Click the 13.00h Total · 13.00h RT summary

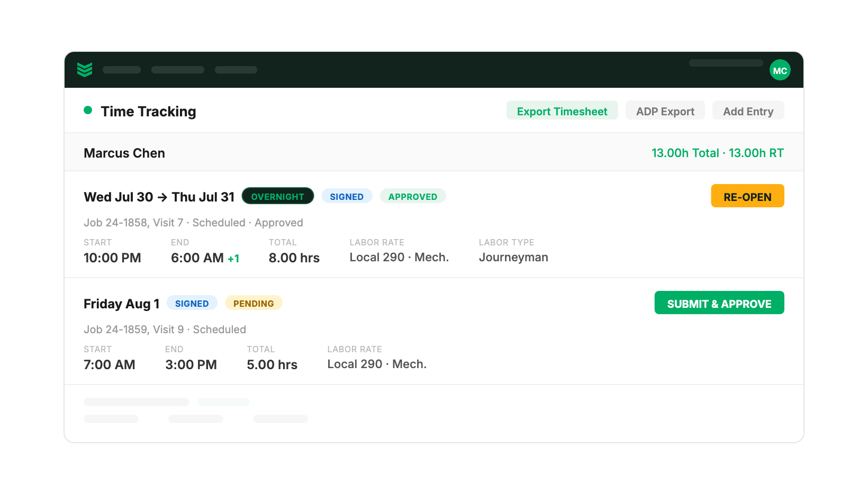pos(717,153)
